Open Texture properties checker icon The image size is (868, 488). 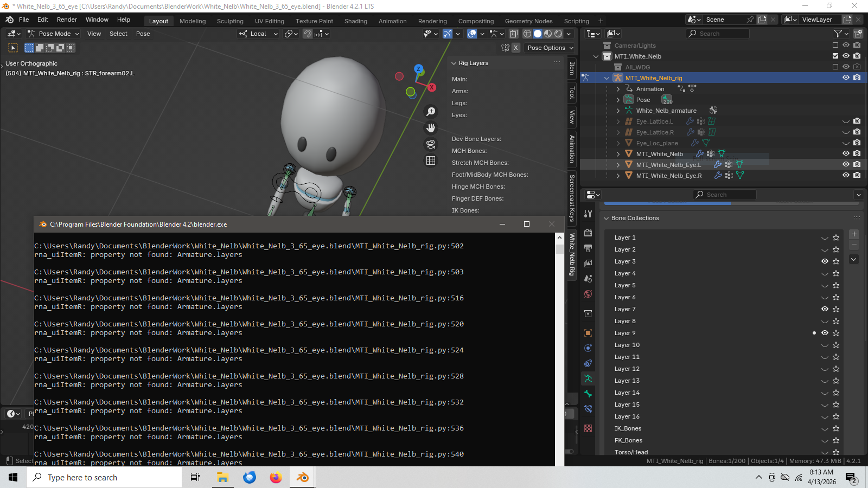[588, 428]
